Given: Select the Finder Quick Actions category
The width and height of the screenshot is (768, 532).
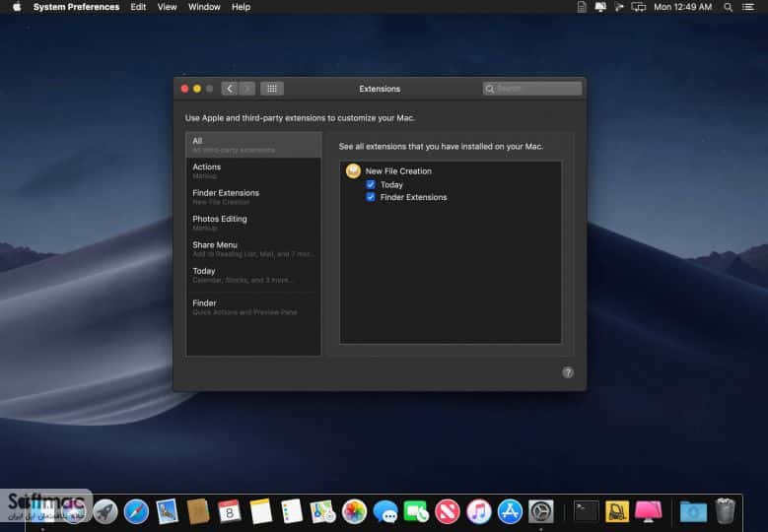Looking at the screenshot, I should [x=253, y=306].
